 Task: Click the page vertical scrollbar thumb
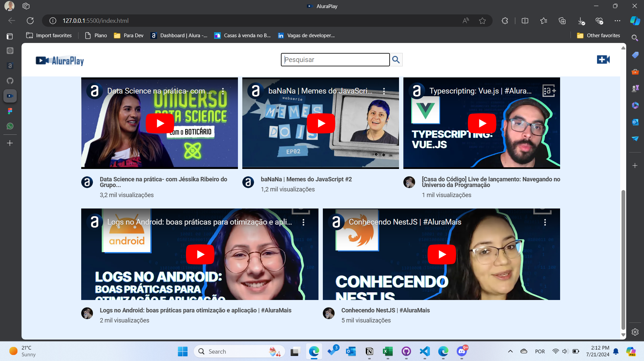623,260
